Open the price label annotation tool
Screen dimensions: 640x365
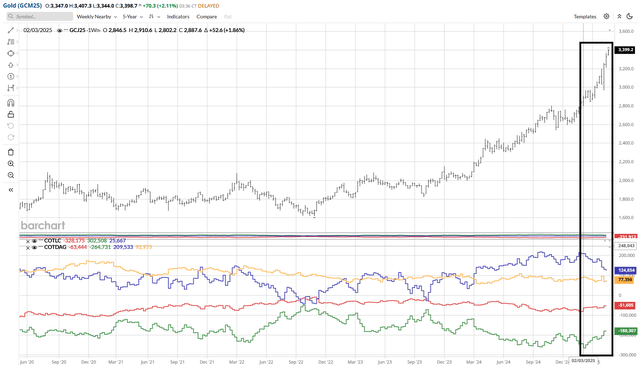tap(11, 76)
